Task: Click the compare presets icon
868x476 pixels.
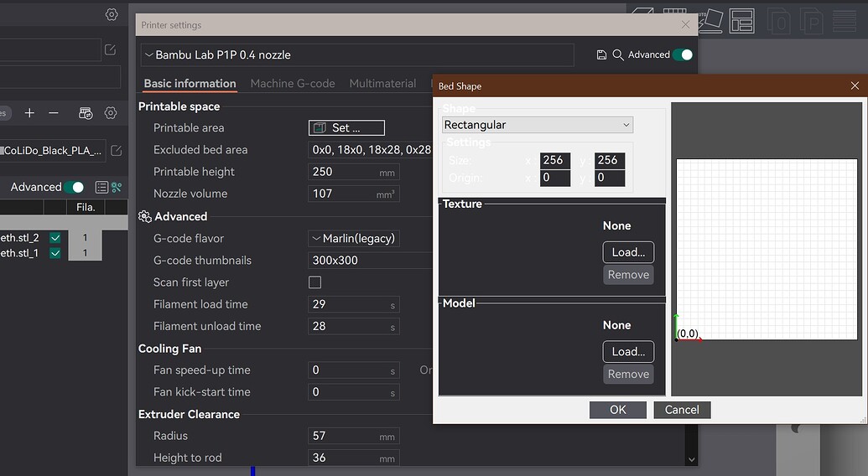Action: pyautogui.click(x=117, y=188)
